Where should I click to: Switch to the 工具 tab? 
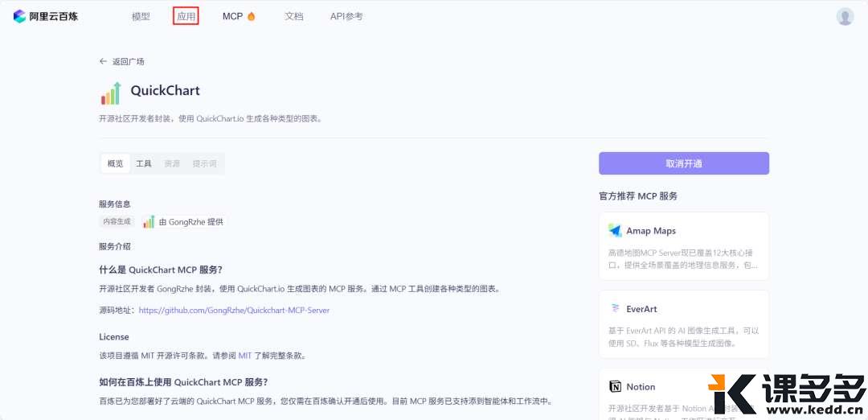144,163
